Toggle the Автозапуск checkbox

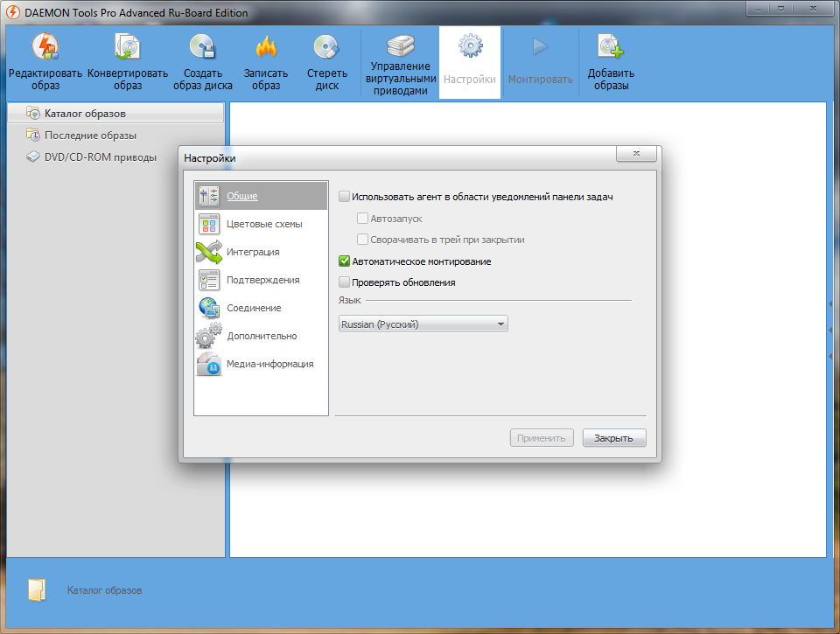pyautogui.click(x=362, y=218)
